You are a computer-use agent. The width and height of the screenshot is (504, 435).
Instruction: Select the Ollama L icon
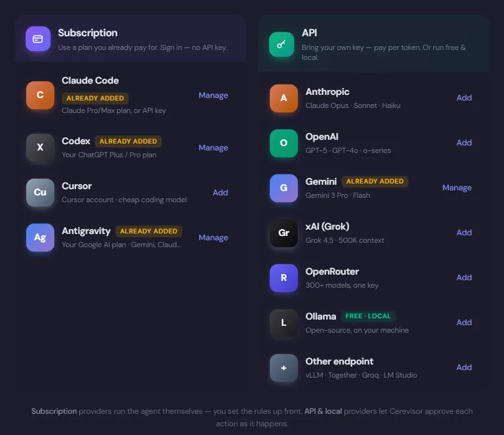[284, 323]
